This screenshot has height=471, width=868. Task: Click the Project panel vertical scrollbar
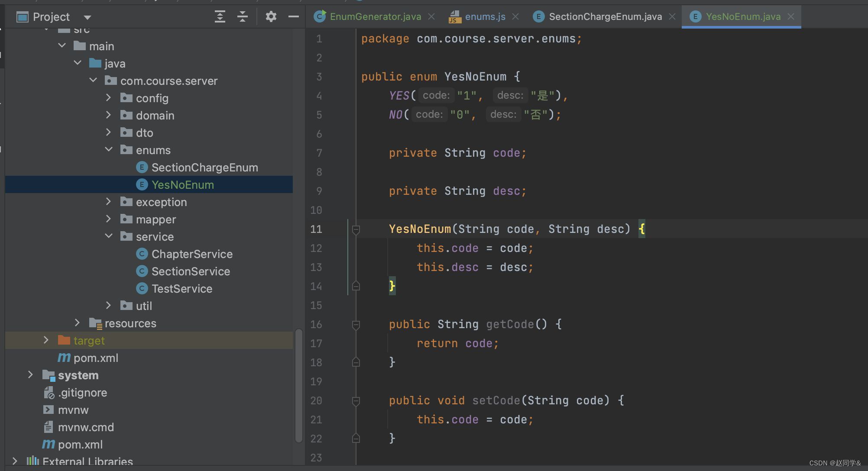coord(298,385)
